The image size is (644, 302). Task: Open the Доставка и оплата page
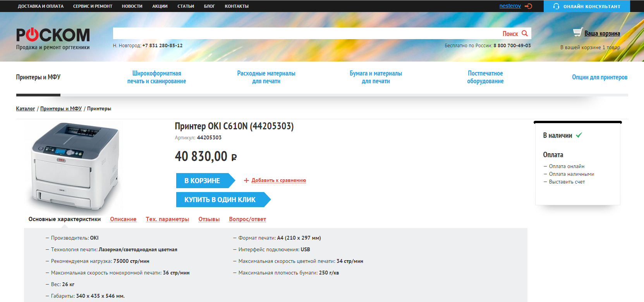tap(41, 6)
